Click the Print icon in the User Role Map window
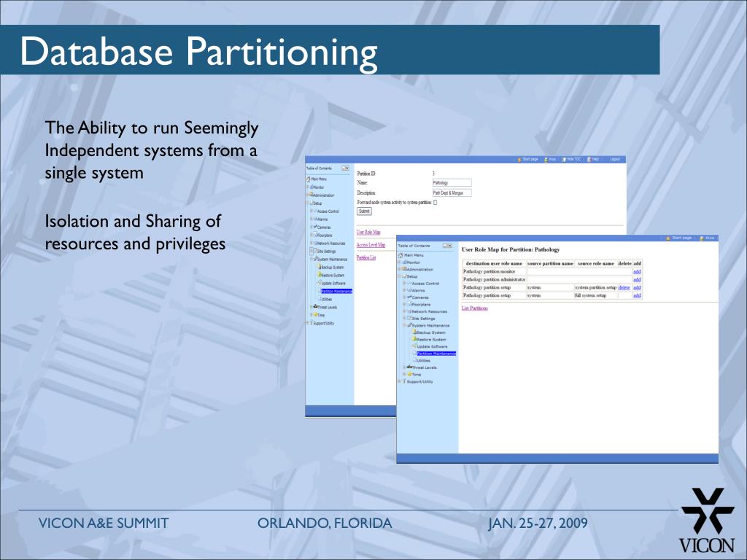The image size is (747, 560). point(702,238)
